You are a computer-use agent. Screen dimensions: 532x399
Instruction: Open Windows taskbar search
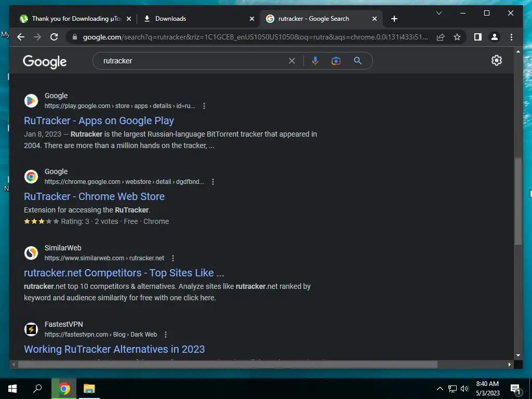[37, 389]
